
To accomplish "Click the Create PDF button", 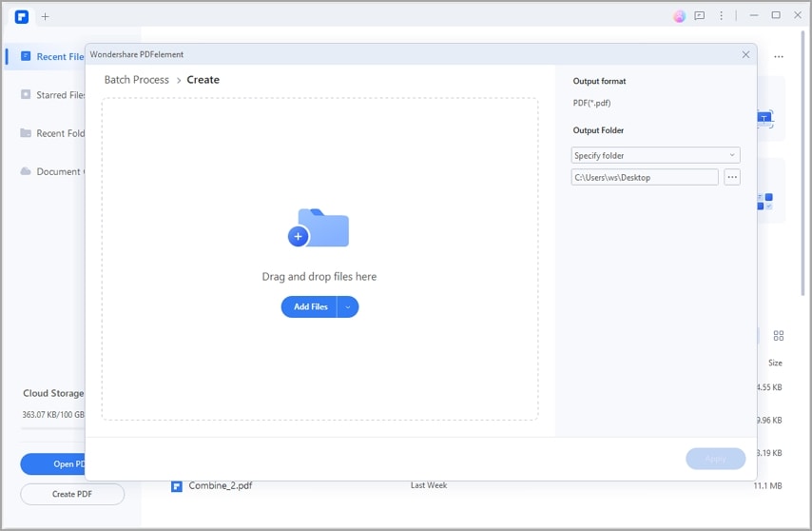I will pyautogui.click(x=72, y=494).
